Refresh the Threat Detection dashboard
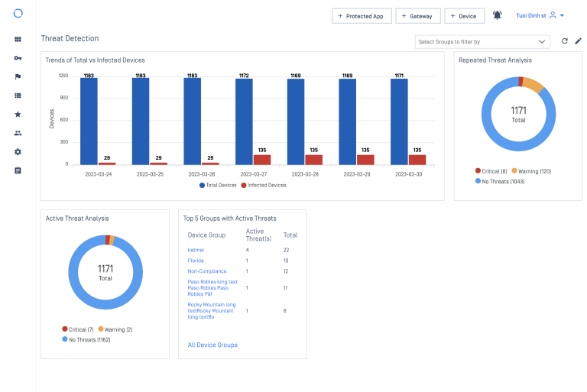The height and width of the screenshot is (392, 587). point(565,41)
